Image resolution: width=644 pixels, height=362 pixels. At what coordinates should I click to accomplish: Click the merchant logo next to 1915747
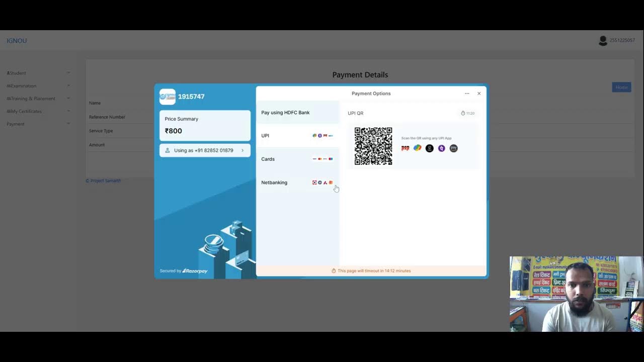[x=168, y=97]
